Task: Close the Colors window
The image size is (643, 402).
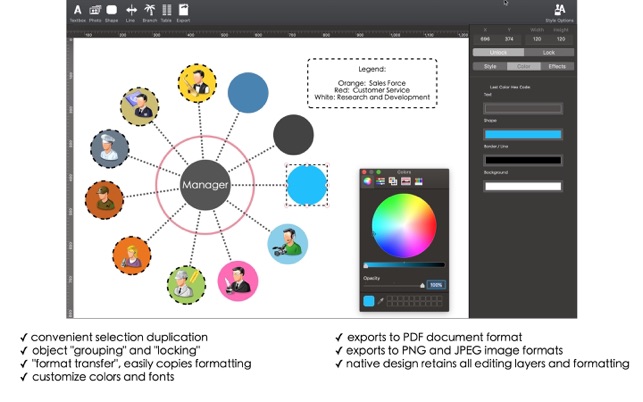Action: click(364, 172)
